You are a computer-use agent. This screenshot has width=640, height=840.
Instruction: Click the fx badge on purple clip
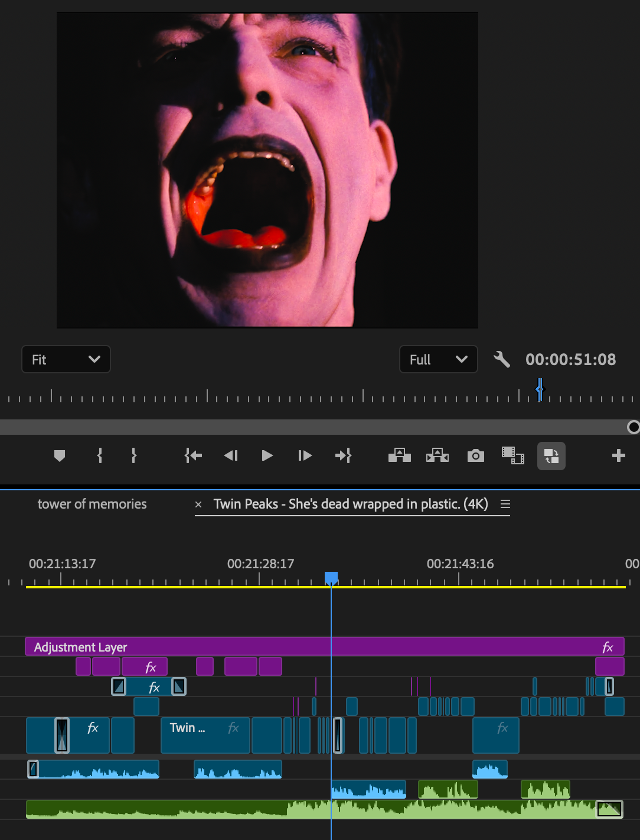[x=151, y=667]
